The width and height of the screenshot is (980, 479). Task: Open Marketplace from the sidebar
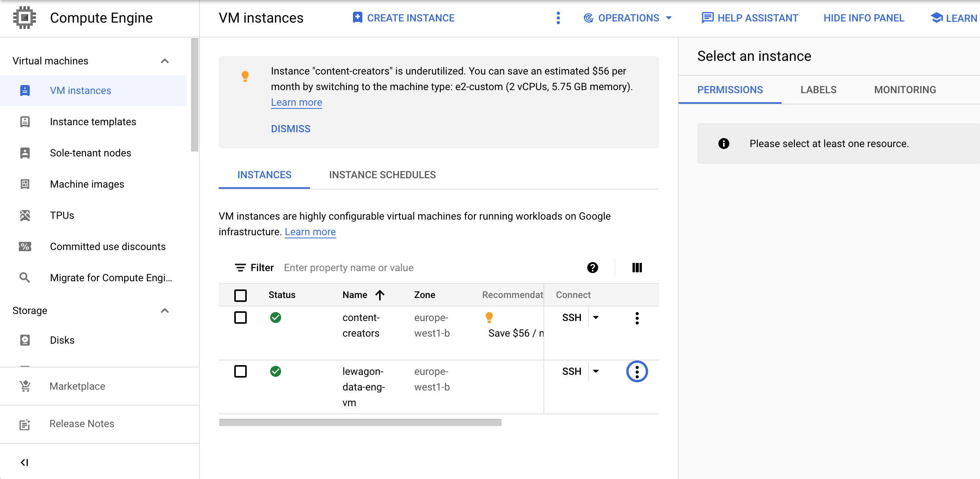click(x=77, y=386)
